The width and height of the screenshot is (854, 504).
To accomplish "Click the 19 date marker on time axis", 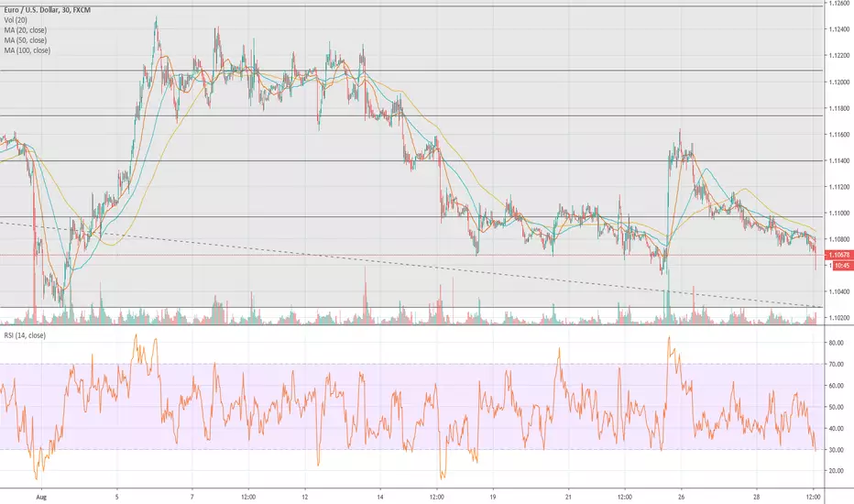I will coord(493,497).
